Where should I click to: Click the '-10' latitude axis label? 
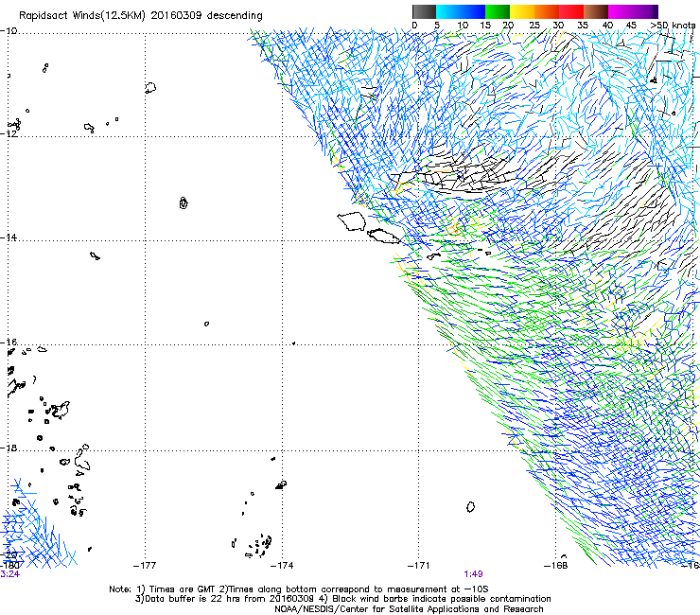point(9,30)
